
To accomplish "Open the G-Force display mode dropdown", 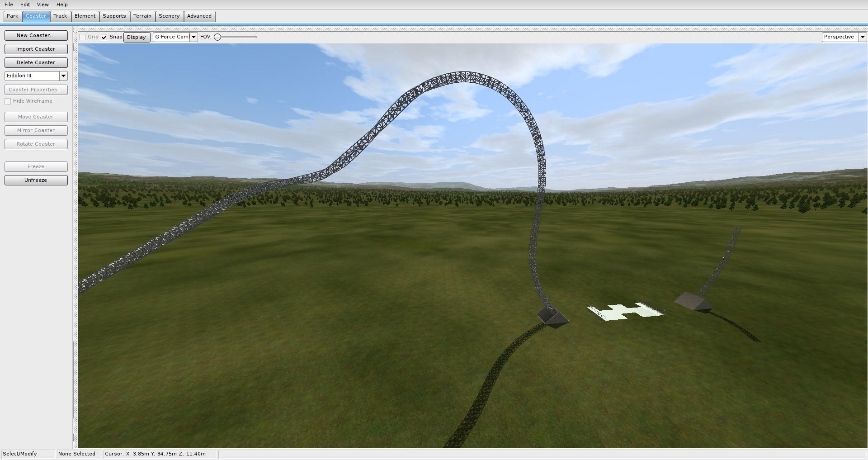I will click(193, 37).
